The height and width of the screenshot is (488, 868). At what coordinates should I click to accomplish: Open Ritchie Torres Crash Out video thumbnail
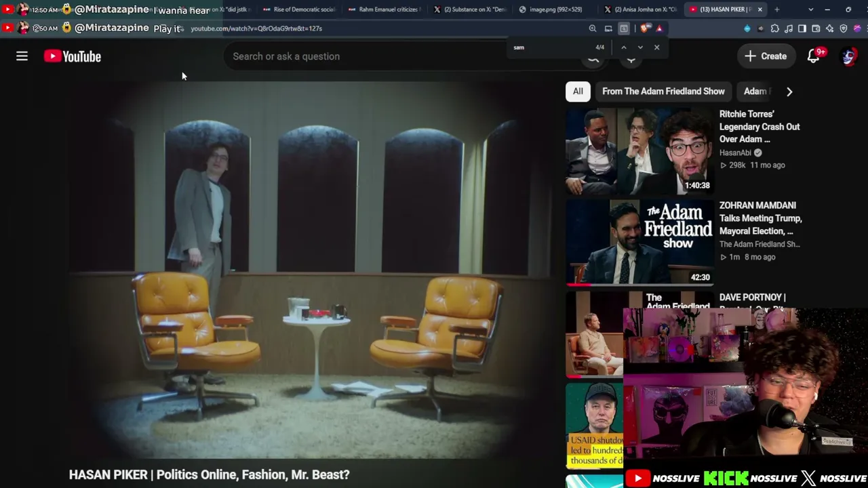639,151
